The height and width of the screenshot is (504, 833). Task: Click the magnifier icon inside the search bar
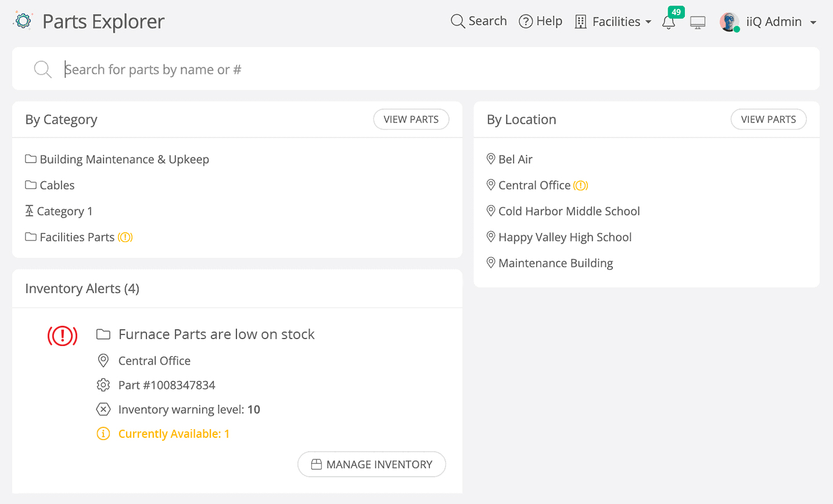coord(42,69)
